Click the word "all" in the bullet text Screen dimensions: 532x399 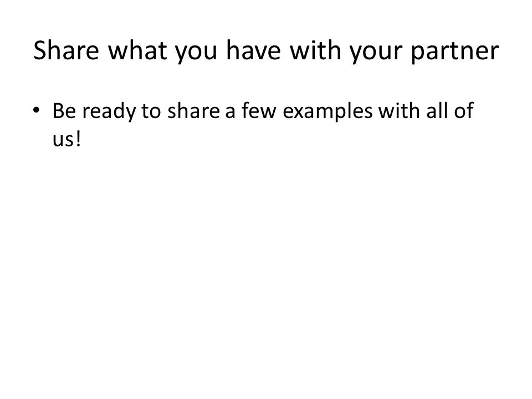pos(437,110)
